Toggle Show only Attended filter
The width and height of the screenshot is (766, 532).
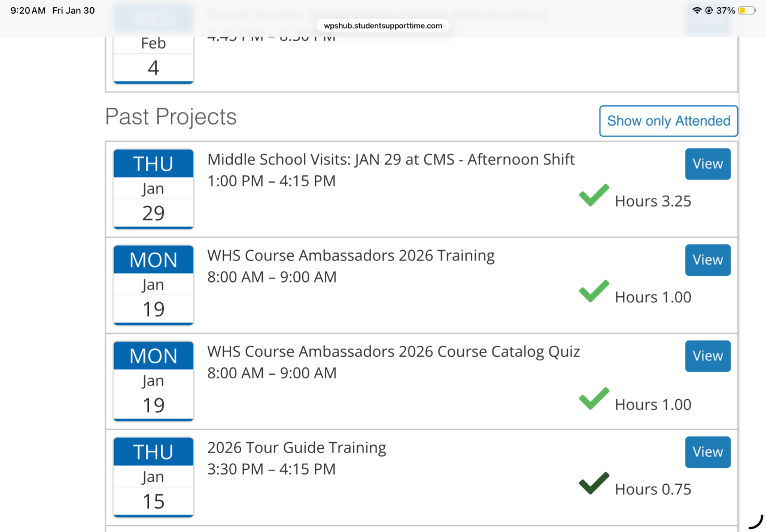[x=668, y=121]
